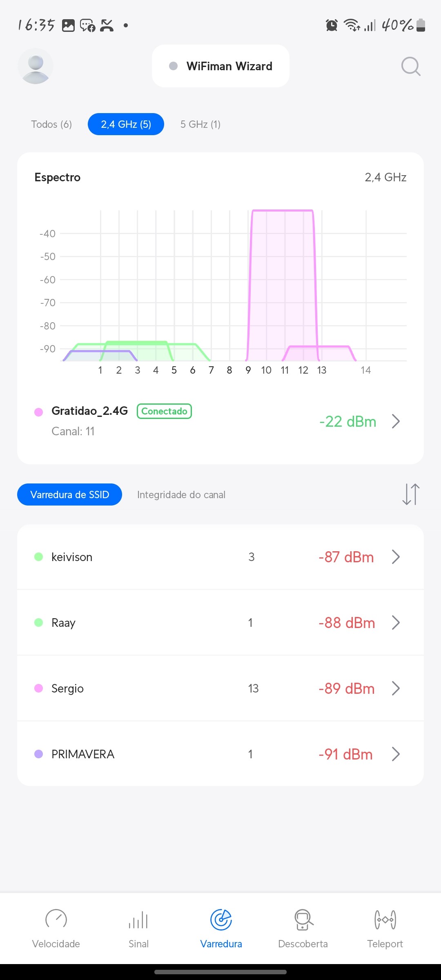This screenshot has height=980, width=441.
Task: Tap the sort arrows icon
Action: 411,494
